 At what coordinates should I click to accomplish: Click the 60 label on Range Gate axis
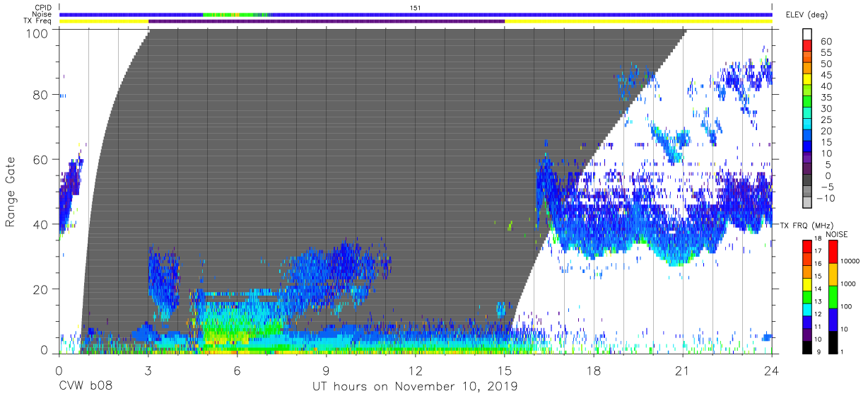(40, 159)
